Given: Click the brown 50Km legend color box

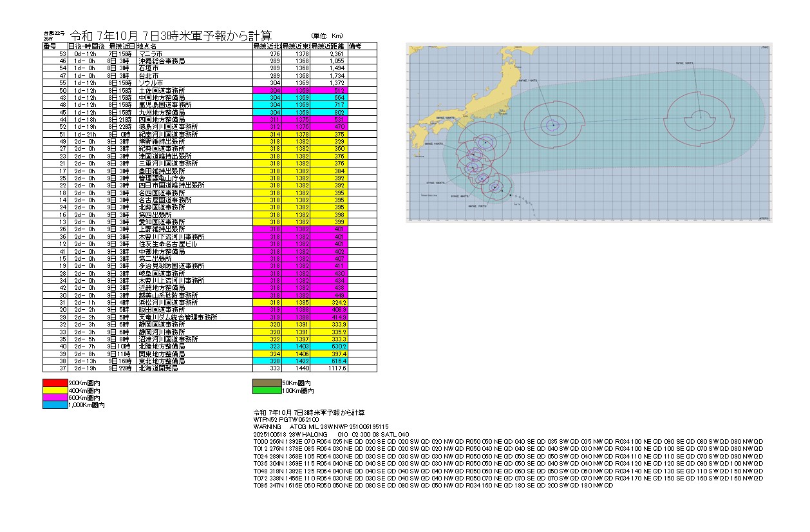Looking at the screenshot, I should pos(268,383).
